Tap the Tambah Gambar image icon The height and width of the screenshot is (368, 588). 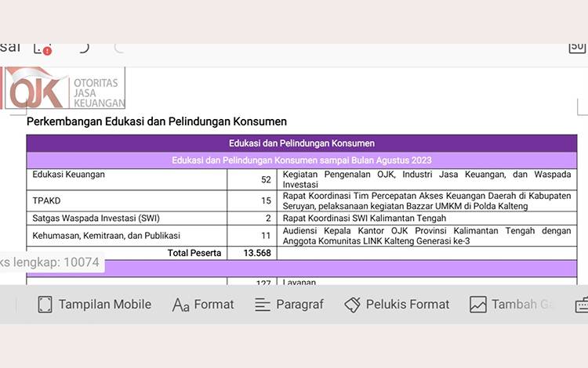(478, 305)
